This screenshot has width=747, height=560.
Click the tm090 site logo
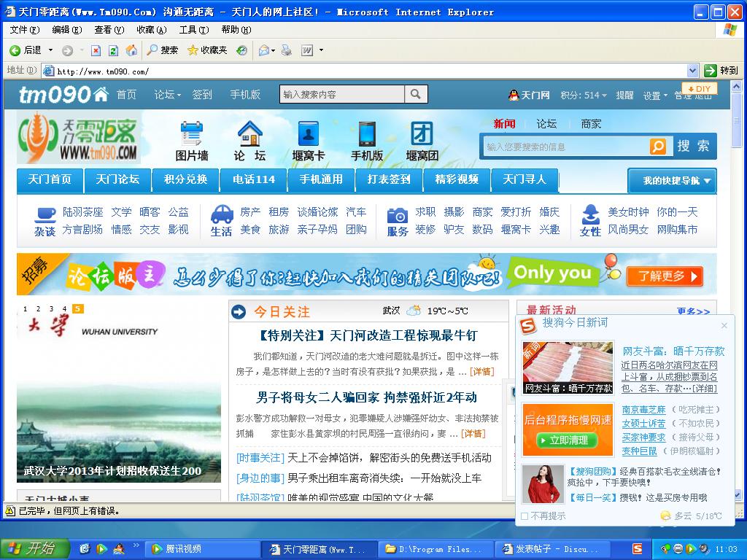click(63, 94)
